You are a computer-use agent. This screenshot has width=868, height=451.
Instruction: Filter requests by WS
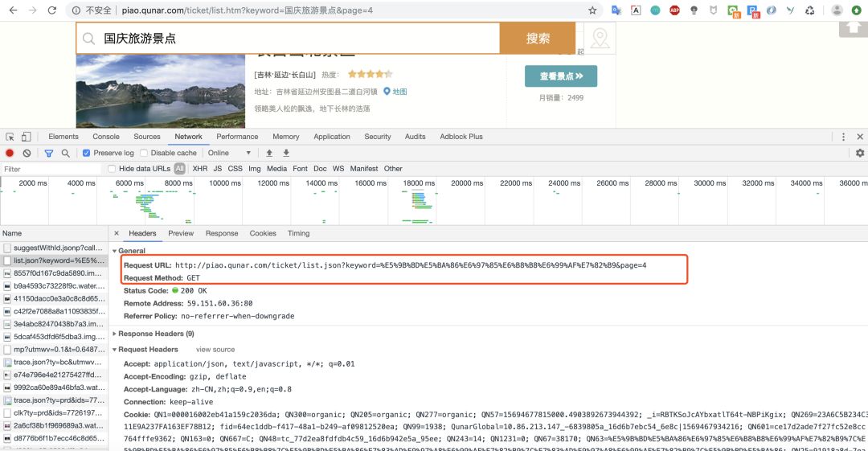click(x=338, y=169)
